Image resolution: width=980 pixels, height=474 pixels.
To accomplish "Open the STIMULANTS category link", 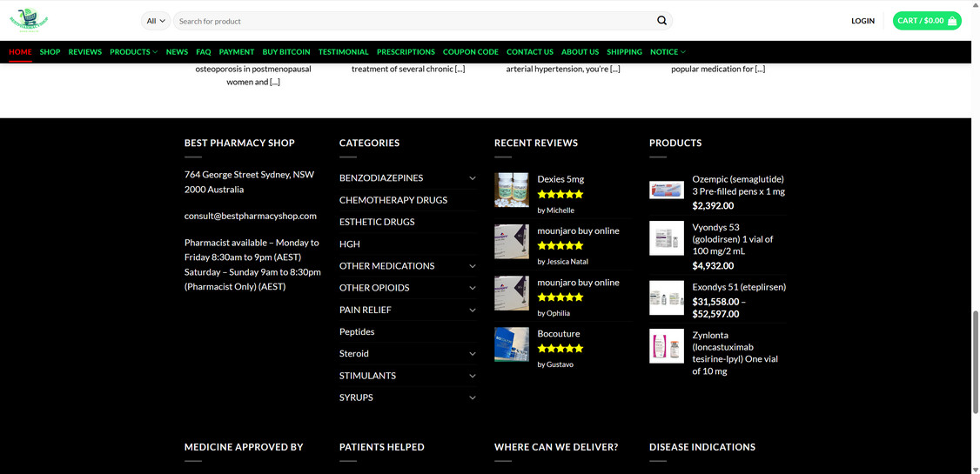I will 367,376.
